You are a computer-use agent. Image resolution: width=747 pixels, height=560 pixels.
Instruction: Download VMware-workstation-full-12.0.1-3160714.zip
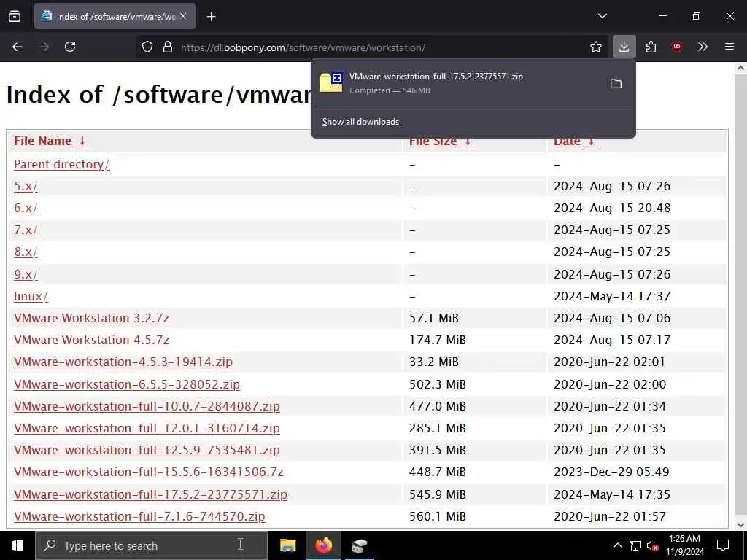click(x=147, y=428)
